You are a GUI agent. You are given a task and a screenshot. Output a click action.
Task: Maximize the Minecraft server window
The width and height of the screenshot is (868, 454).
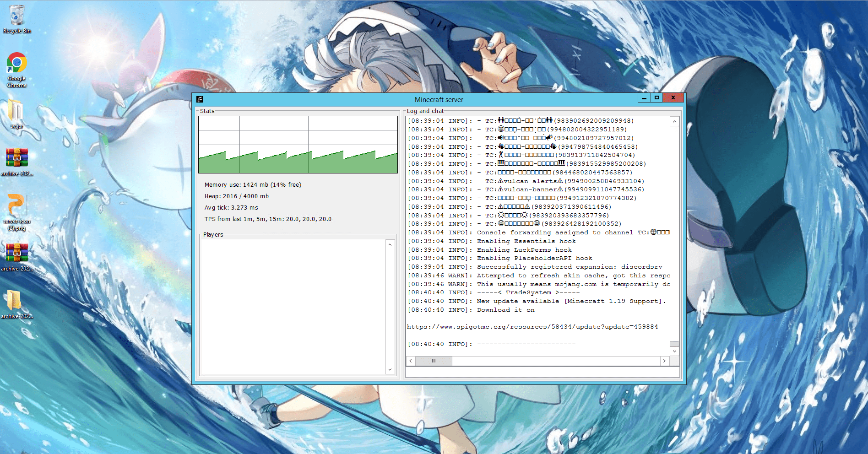657,97
